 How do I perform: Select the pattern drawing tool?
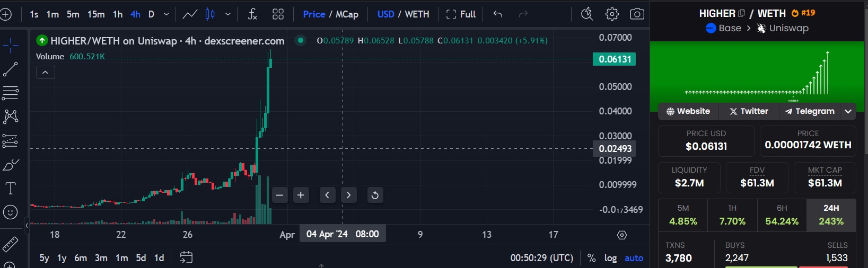point(11,117)
